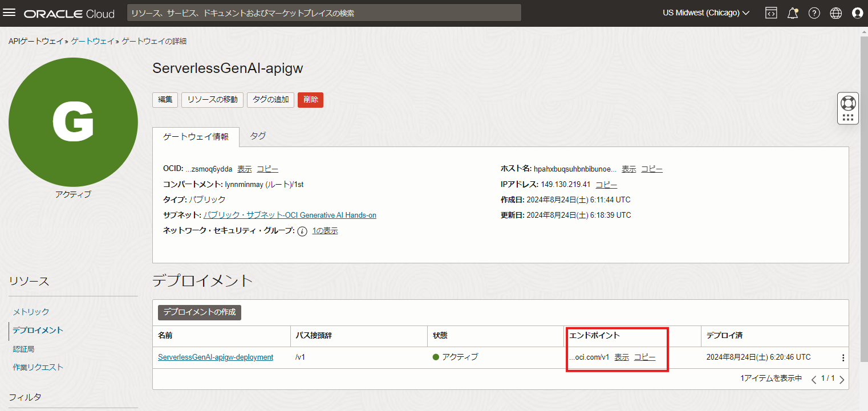Click the ゲートウェイ breadcrumb link
Viewport: 868px width, 411px height.
(93, 41)
